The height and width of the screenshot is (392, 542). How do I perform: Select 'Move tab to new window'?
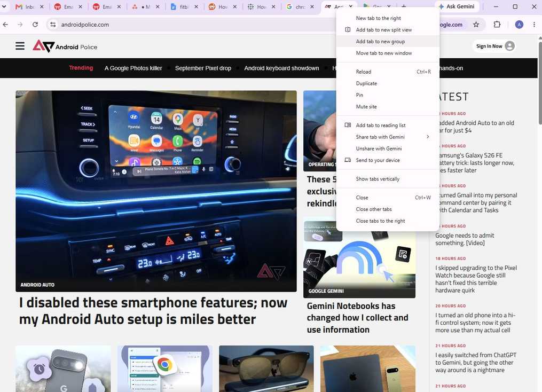point(388,53)
